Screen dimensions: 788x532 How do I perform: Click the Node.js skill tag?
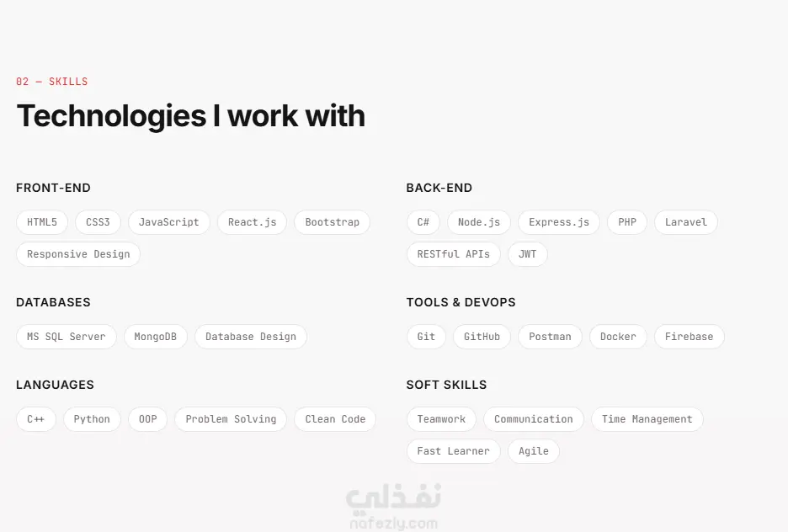(x=478, y=222)
